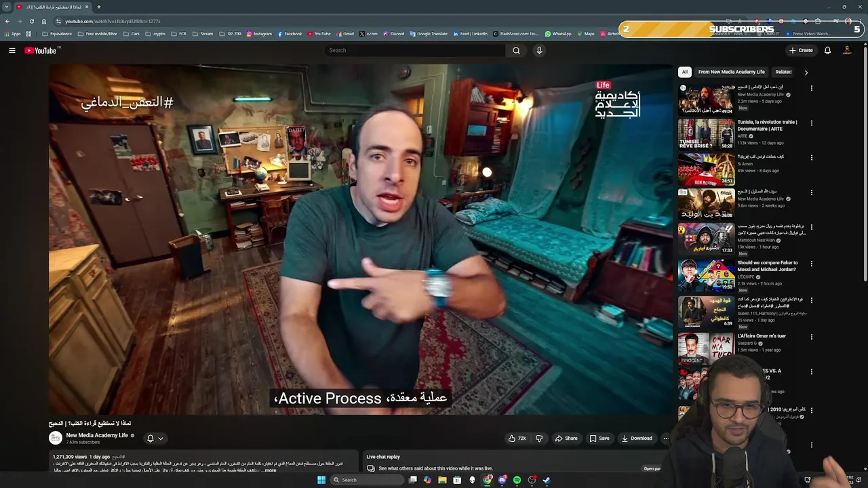
Task: Open the Apps shortcut in the bookmarks bar
Action: 12,34
